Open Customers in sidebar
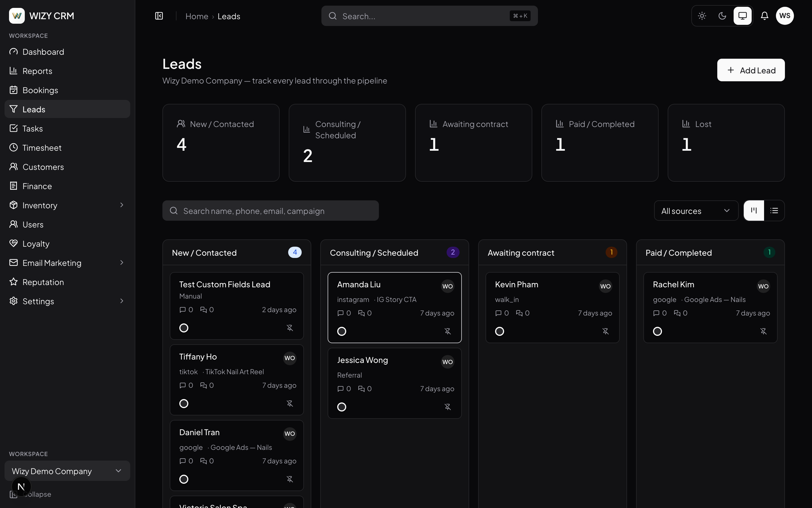 (67, 167)
